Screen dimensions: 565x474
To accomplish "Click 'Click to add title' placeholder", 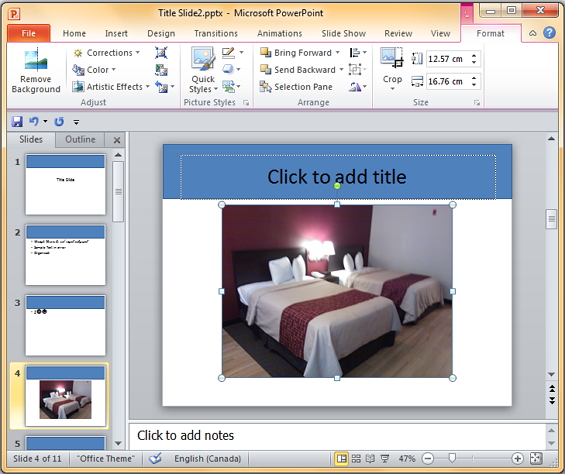I will [x=338, y=177].
